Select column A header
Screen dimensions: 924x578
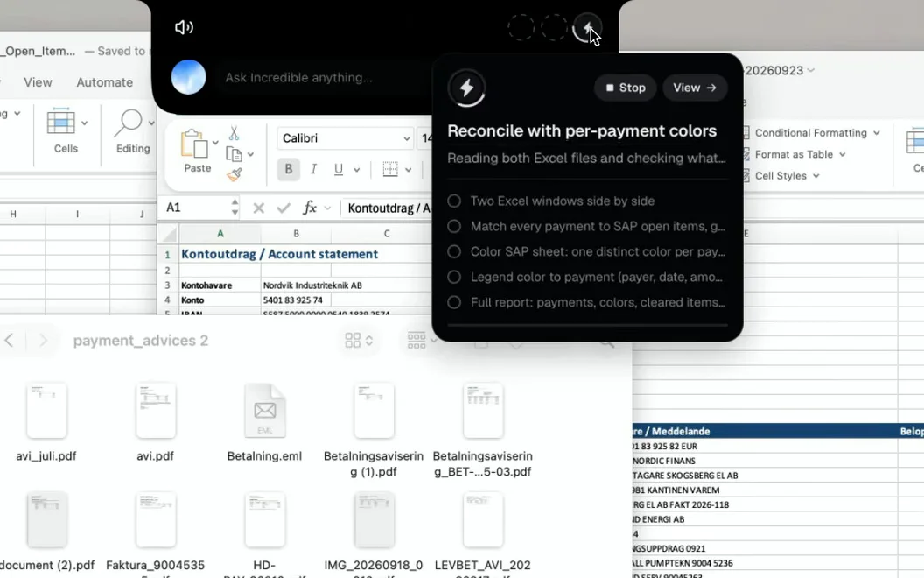pos(220,234)
